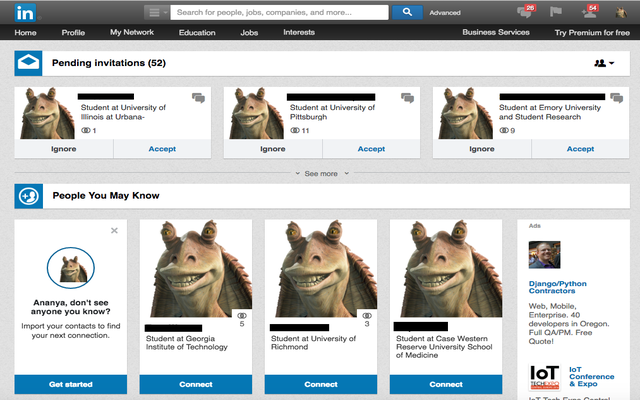This screenshot has height=400, width=640.
Task: Click the IoT TechExpo logo
Action: point(544,378)
